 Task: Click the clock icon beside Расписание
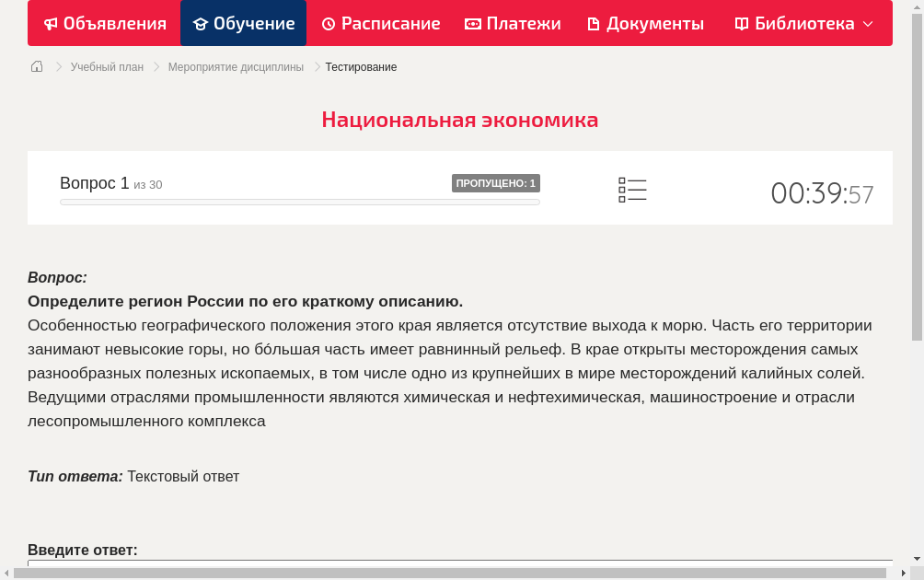tap(328, 23)
